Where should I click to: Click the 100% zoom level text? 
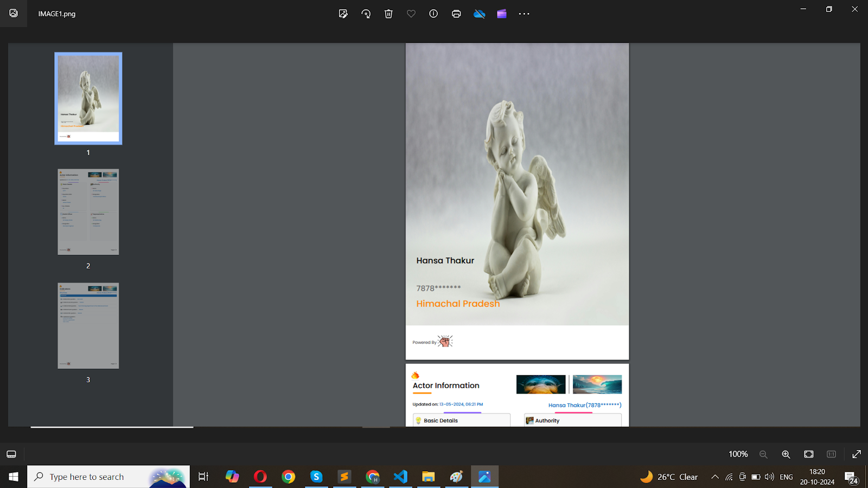pos(738,454)
